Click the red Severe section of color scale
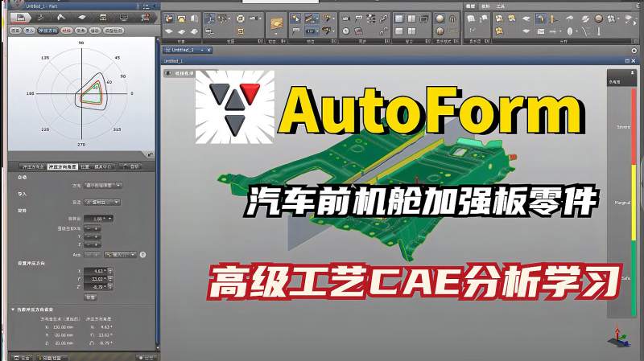644x361 pixels. pos(634,125)
